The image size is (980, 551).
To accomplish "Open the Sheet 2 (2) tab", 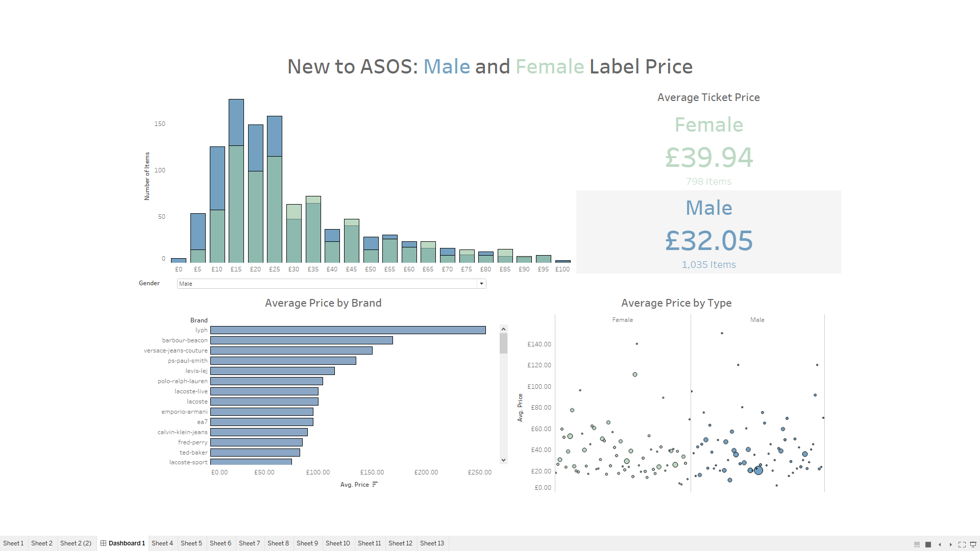I will [x=76, y=543].
